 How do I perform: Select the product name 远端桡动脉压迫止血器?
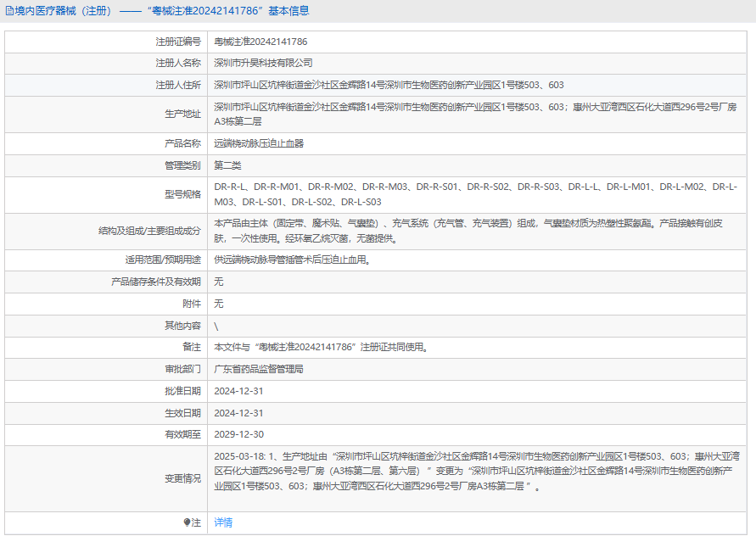259,143
